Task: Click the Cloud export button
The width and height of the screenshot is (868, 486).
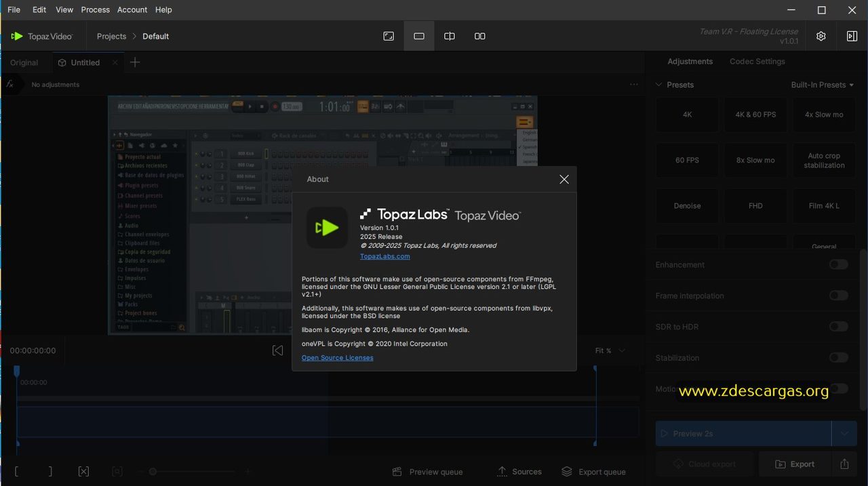Action: click(705, 464)
